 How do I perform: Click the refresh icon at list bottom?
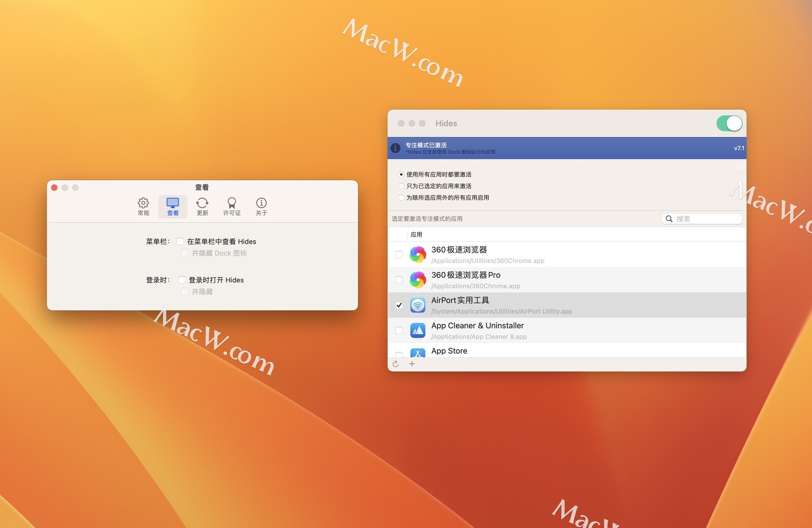(395, 364)
